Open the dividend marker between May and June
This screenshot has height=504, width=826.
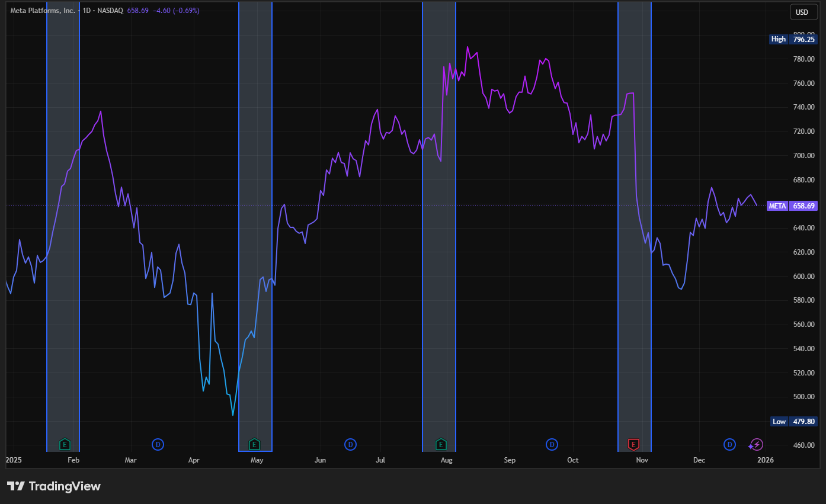pyautogui.click(x=350, y=444)
